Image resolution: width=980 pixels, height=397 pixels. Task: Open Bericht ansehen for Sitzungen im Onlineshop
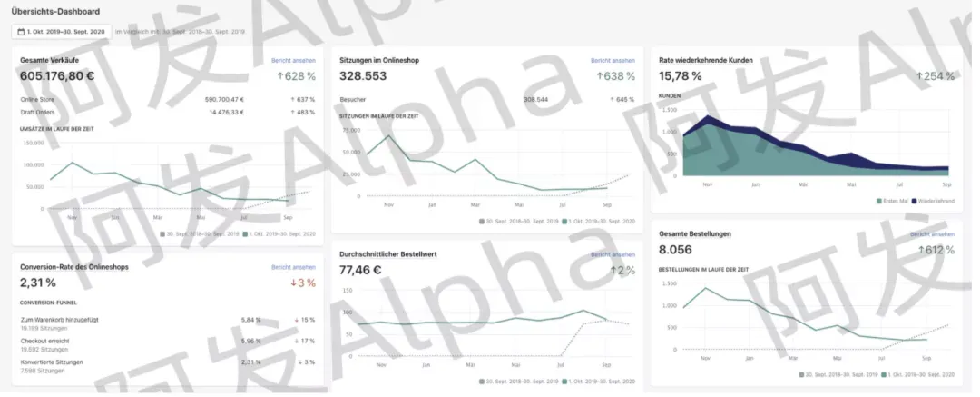(612, 61)
